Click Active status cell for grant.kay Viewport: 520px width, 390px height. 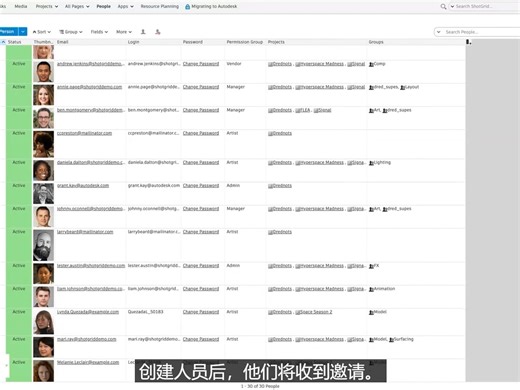point(19,194)
